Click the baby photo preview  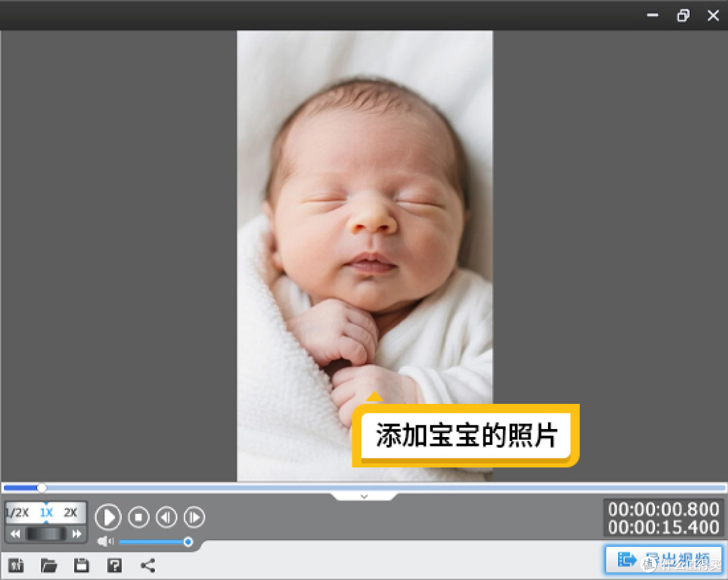[x=365, y=256]
